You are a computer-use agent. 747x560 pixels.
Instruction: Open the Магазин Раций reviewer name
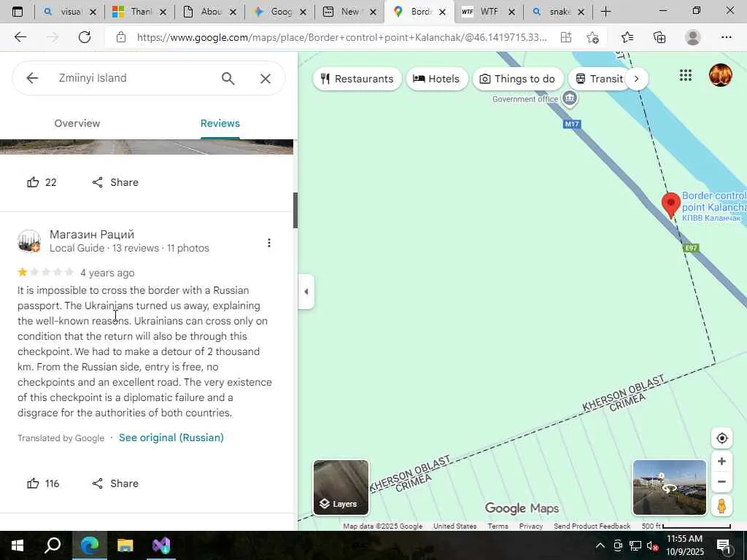coord(92,235)
